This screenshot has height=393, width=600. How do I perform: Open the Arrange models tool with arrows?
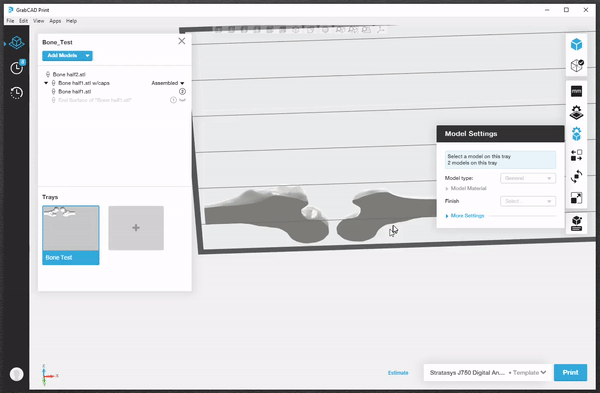(x=576, y=155)
